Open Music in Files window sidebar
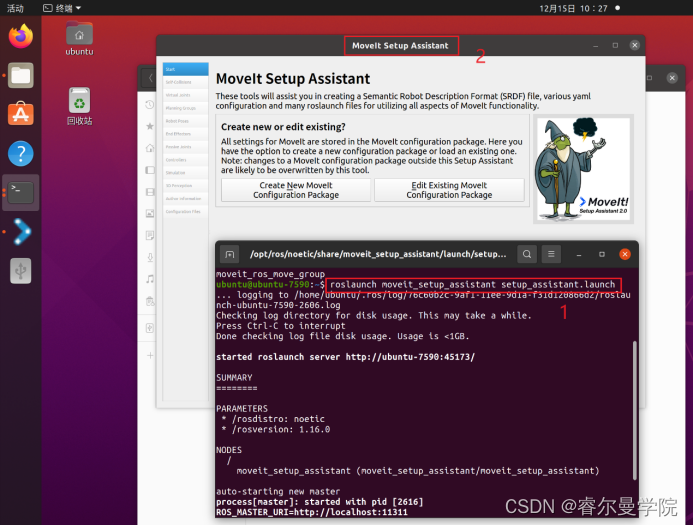 [x=150, y=279]
